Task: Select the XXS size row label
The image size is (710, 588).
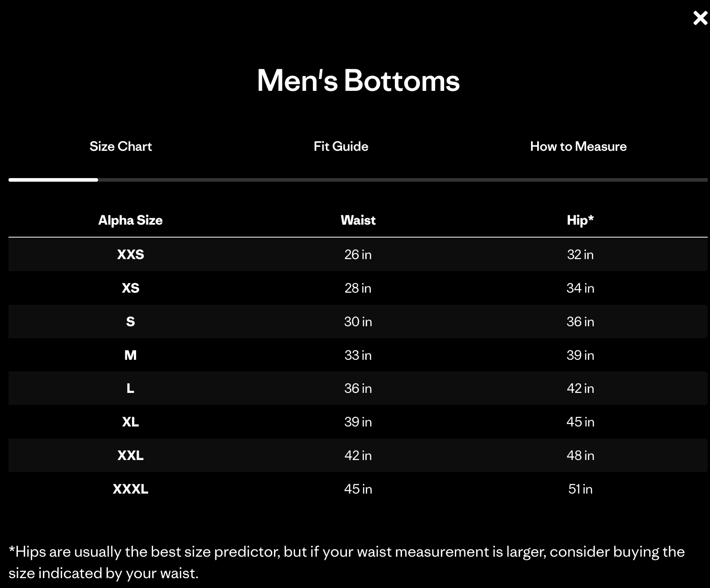Action: click(130, 255)
